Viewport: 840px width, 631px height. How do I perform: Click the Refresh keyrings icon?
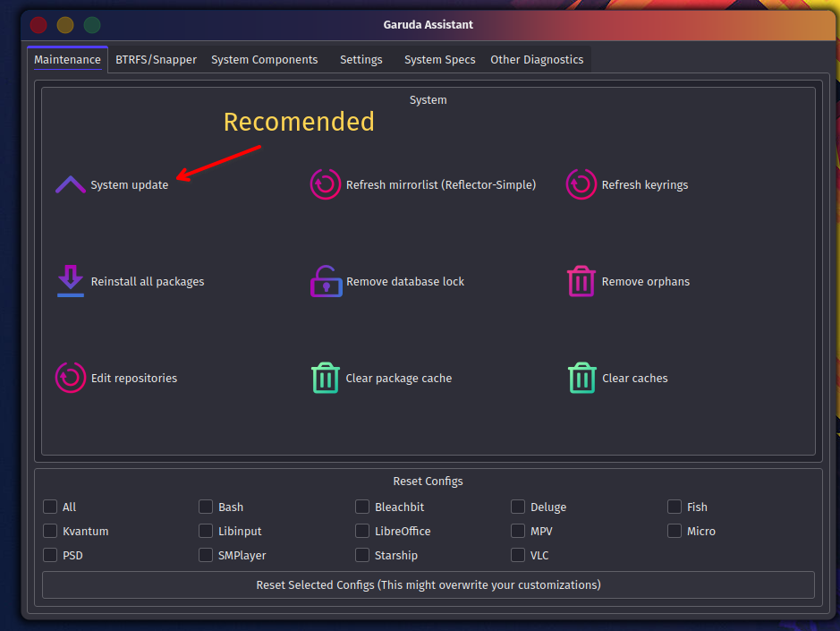(x=581, y=185)
